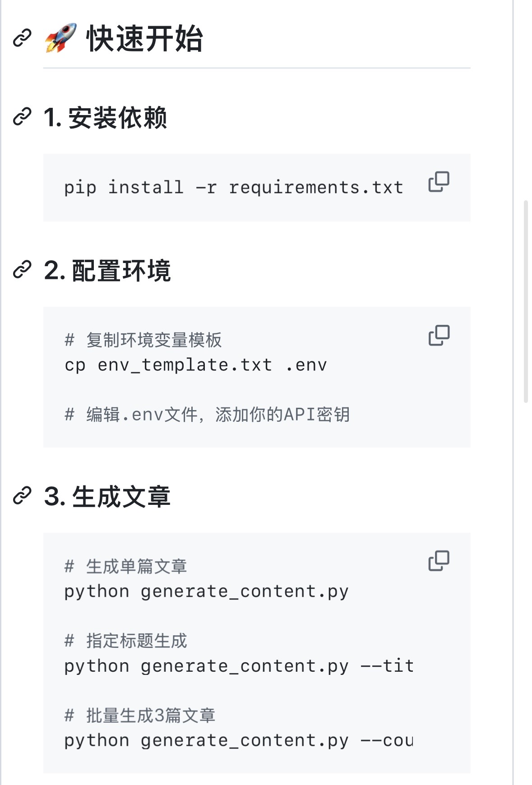
Task: Copy the pip install command block
Action: point(439,182)
